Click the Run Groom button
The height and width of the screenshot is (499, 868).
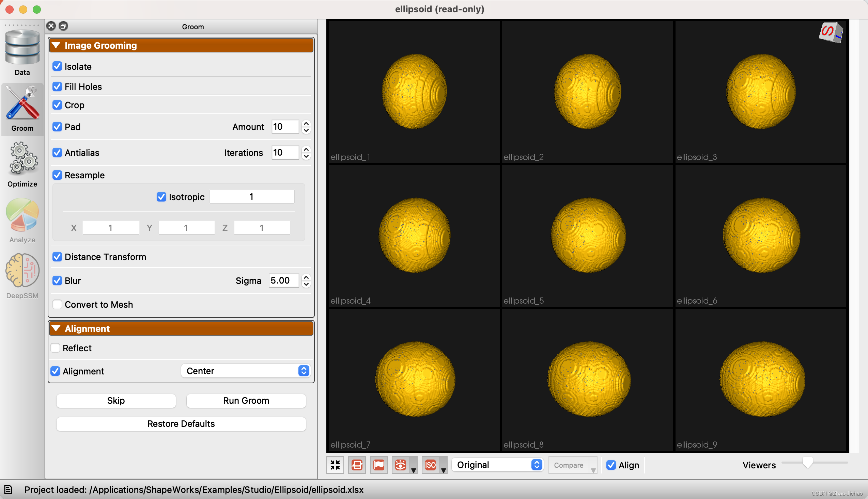pos(246,401)
